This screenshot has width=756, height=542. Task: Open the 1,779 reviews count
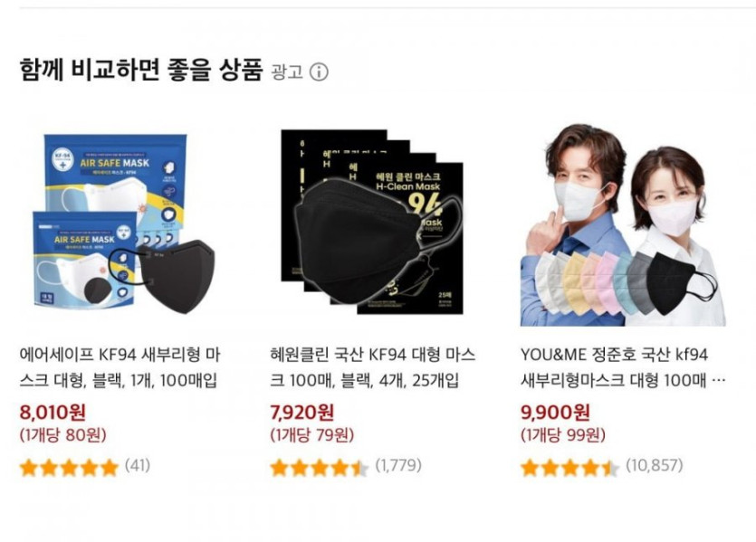pyautogui.click(x=398, y=467)
